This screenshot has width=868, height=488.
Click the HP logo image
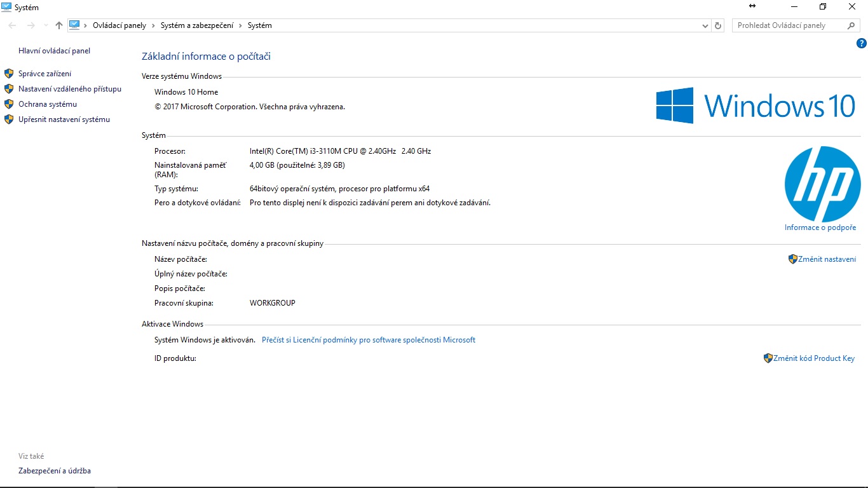[822, 184]
